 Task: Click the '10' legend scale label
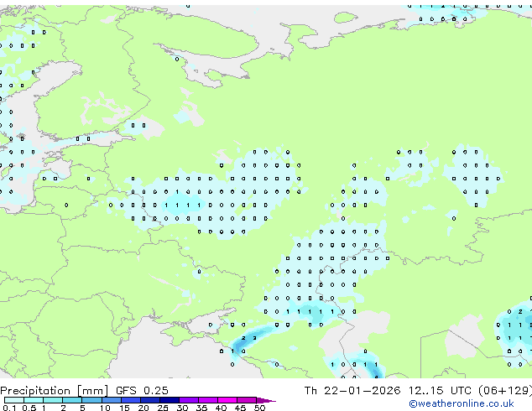(x=105, y=408)
